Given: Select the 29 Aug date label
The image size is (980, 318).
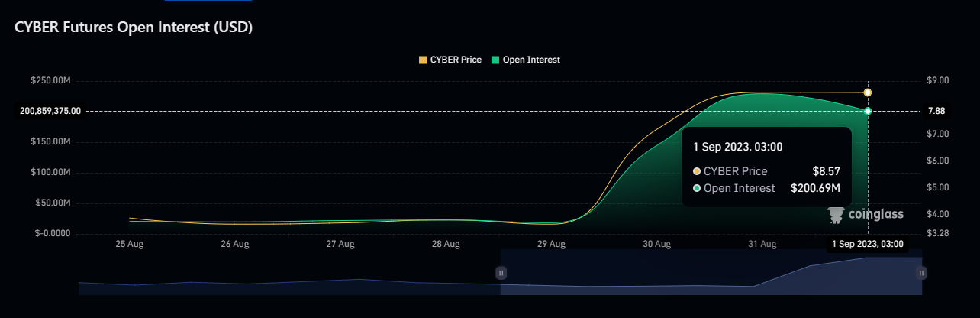Looking at the screenshot, I should pos(551,245).
